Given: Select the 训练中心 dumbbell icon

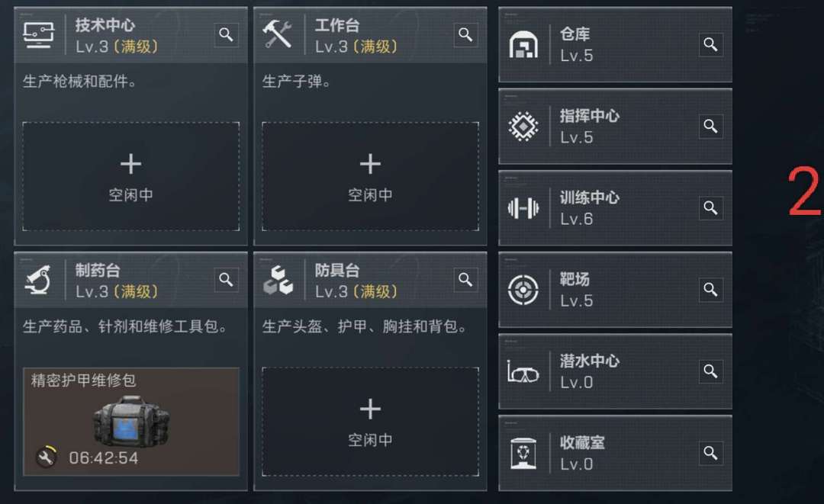Looking at the screenshot, I should 523,208.
